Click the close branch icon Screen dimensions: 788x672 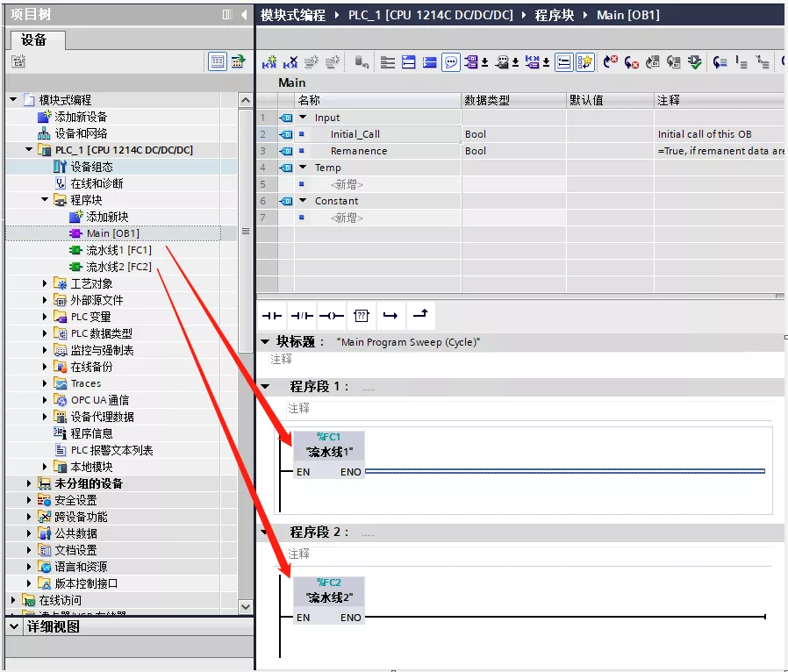[420, 316]
